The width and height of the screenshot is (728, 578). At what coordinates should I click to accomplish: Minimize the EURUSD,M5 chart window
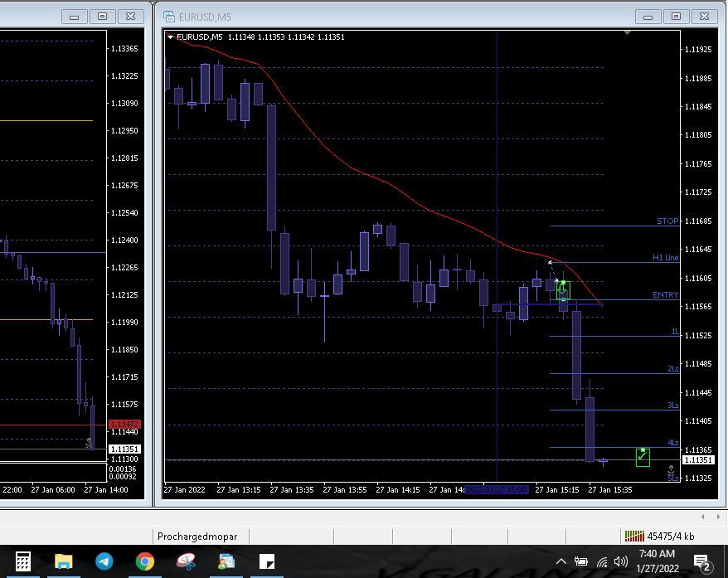tap(648, 17)
